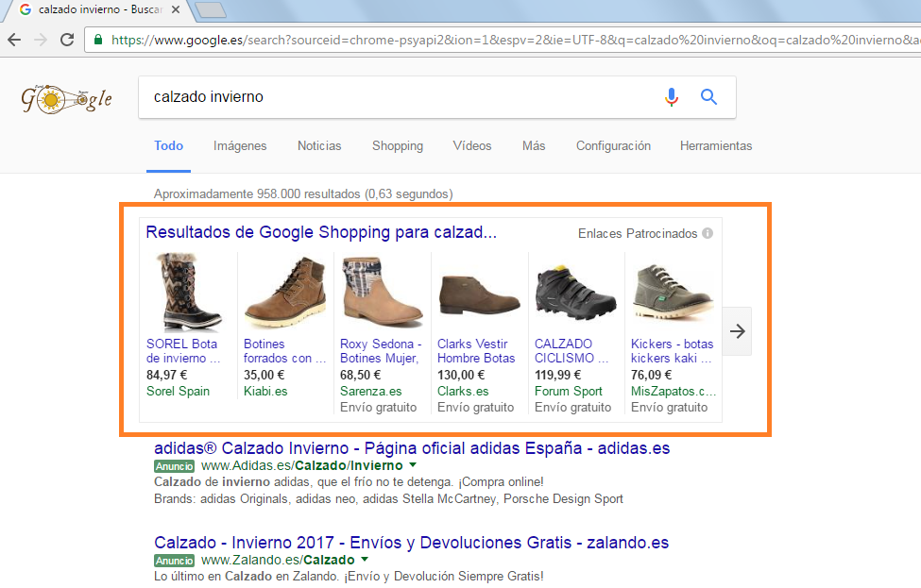The width and height of the screenshot is (921, 588).
Task: Open a new browser tab
Action: 211,10
